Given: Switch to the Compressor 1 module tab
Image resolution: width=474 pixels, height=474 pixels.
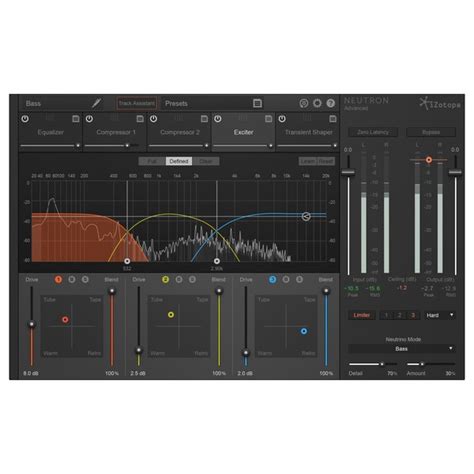Looking at the screenshot, I should pos(115,132).
